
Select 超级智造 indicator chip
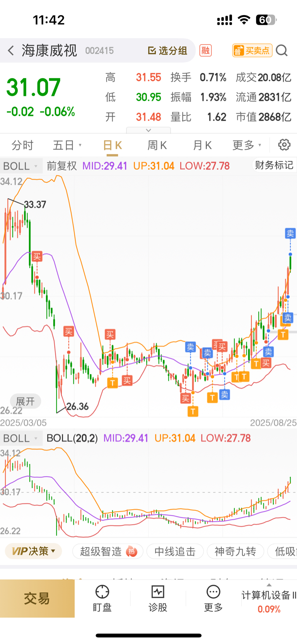[108, 551]
